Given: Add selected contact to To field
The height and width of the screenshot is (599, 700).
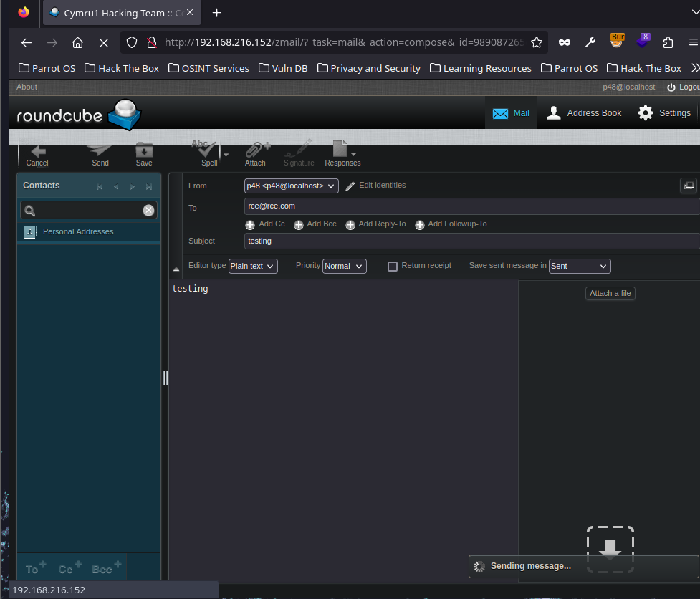Looking at the screenshot, I should (x=35, y=567).
